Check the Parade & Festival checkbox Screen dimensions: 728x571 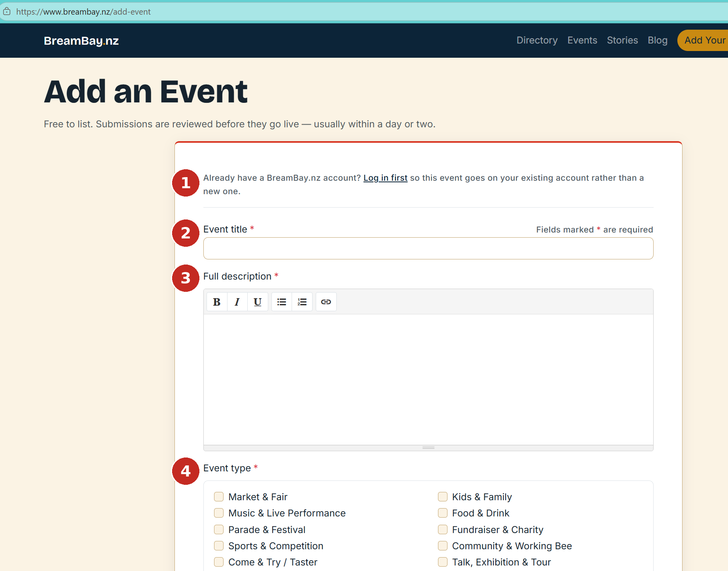219,529
